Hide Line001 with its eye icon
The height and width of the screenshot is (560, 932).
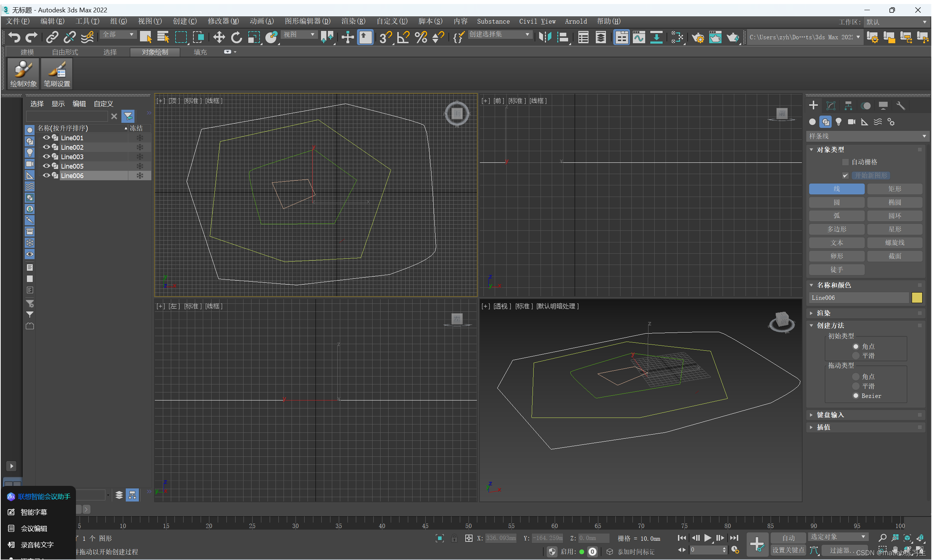click(47, 138)
